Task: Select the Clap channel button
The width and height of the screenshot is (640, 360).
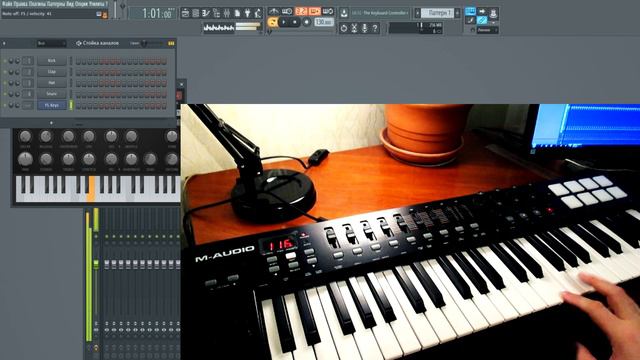Action: click(x=51, y=72)
